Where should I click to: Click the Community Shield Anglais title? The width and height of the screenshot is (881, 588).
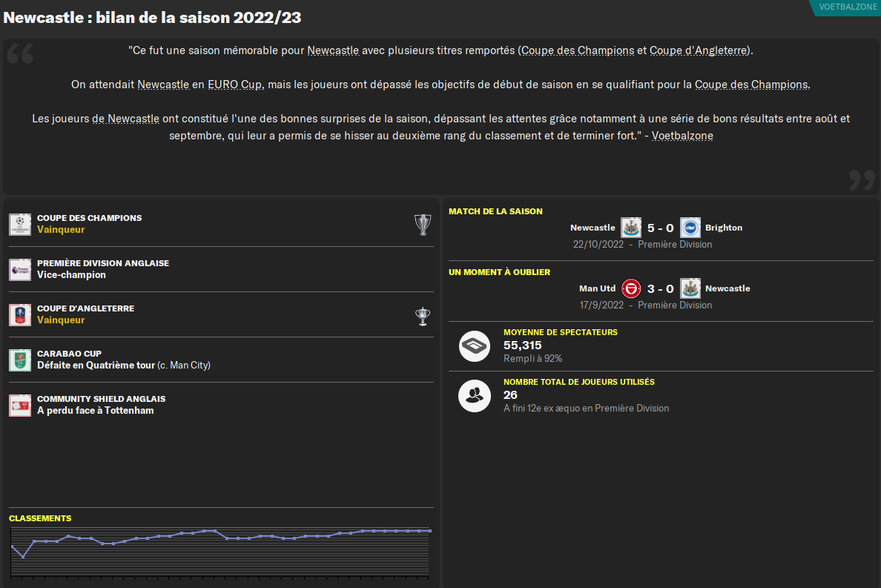coord(101,399)
